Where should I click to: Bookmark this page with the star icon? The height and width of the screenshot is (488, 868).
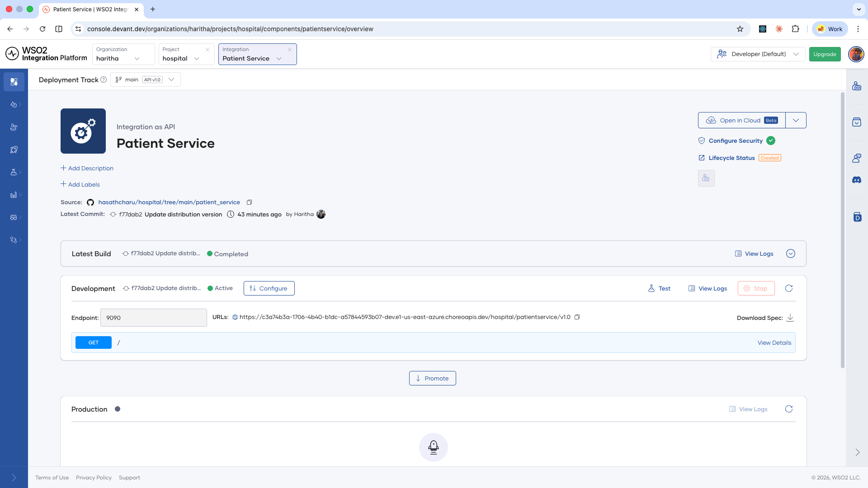tap(740, 29)
